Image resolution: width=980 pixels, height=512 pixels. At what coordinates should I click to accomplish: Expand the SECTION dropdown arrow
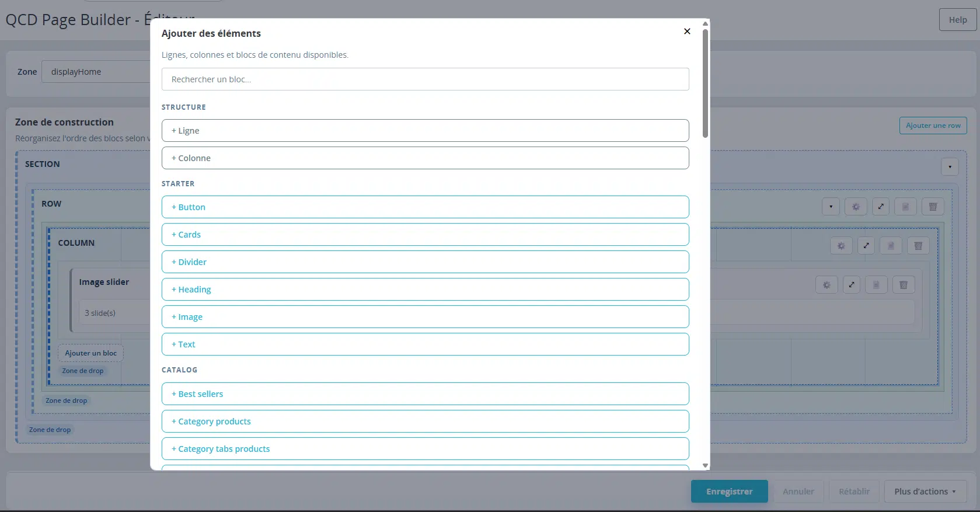click(950, 167)
